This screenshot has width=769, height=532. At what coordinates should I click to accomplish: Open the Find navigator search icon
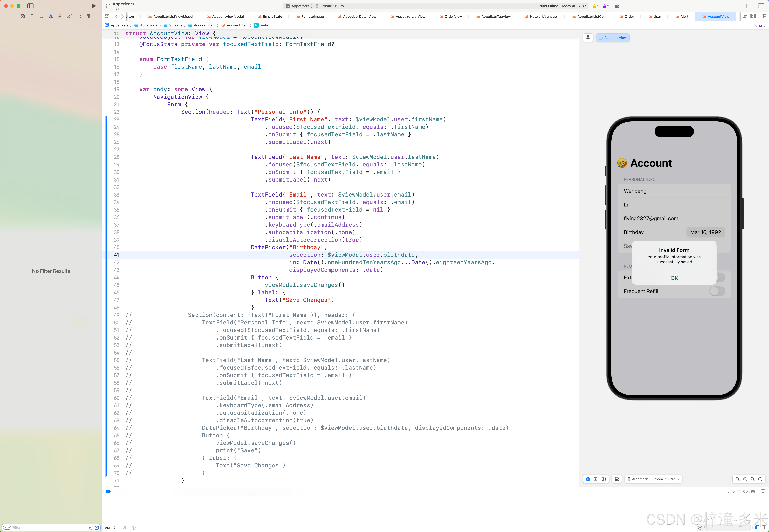41,16
